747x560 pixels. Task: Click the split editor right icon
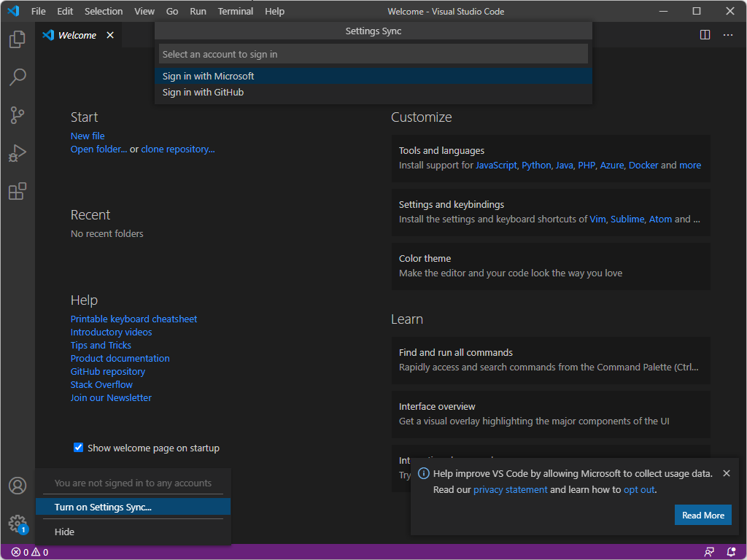[x=705, y=35]
